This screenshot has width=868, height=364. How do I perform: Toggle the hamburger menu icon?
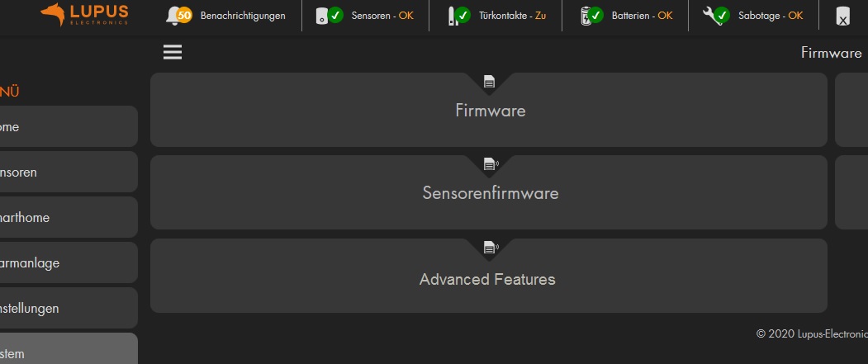tap(173, 52)
